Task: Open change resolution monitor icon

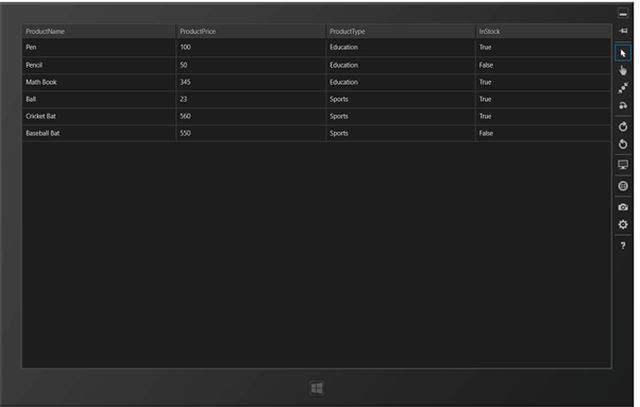Action: [x=623, y=165]
